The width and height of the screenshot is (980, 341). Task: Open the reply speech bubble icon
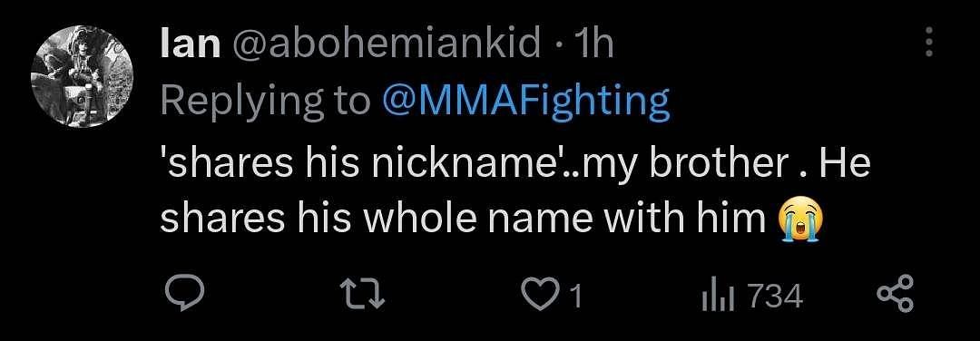(184, 294)
